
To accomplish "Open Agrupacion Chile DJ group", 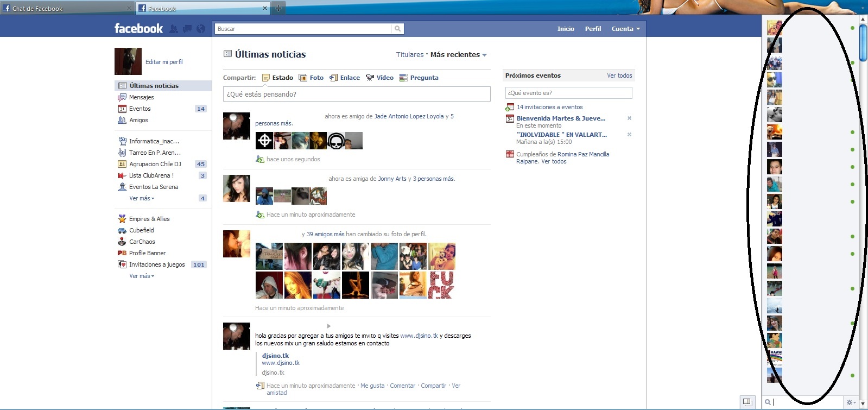I will click(155, 164).
